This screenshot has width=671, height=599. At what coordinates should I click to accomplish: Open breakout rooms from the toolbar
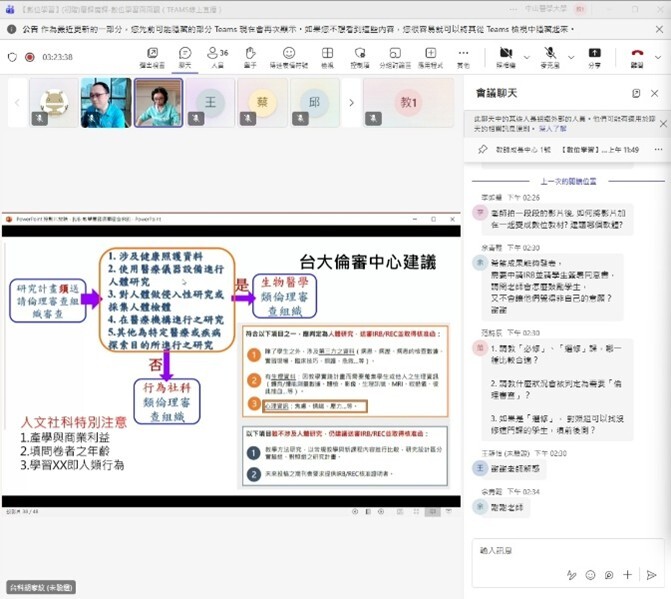point(395,55)
